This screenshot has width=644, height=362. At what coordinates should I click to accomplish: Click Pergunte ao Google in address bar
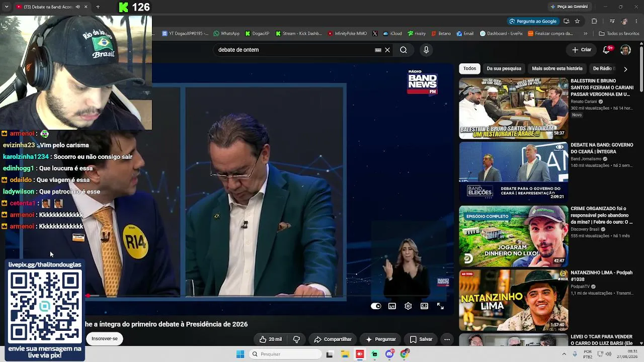click(x=533, y=21)
